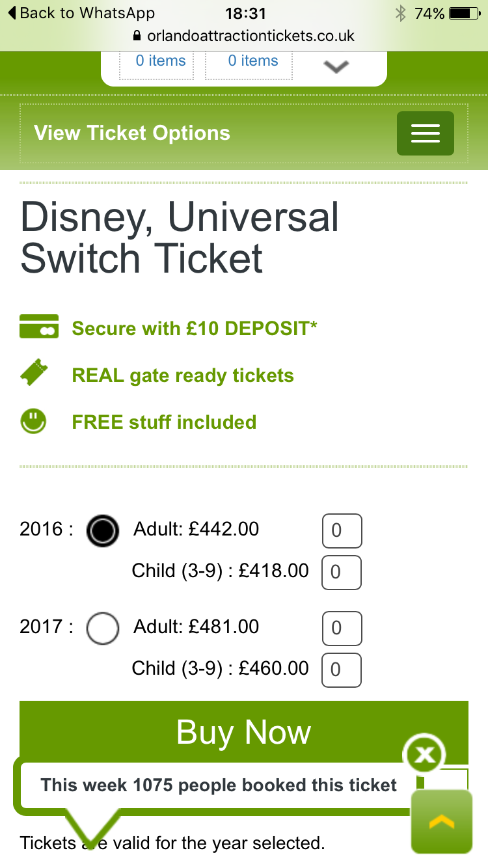Click the 2017 Adult quantity field
This screenshot has height=868, width=488.
click(342, 629)
